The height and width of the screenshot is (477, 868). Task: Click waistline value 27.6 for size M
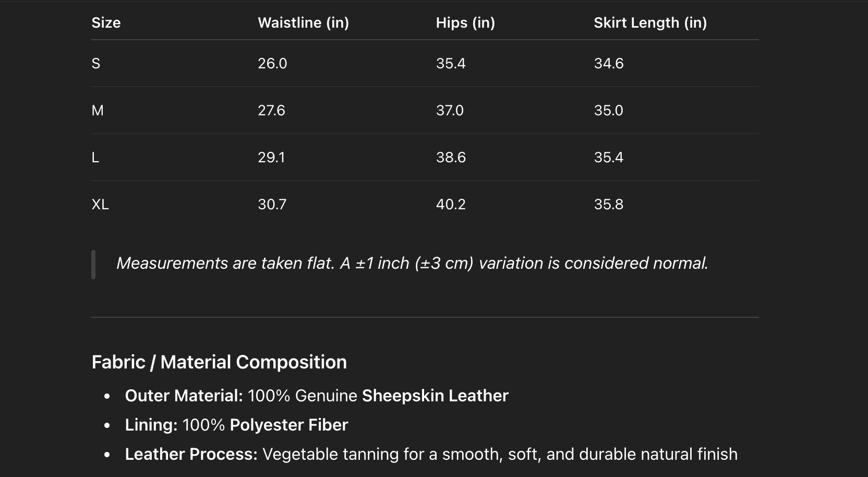point(271,110)
